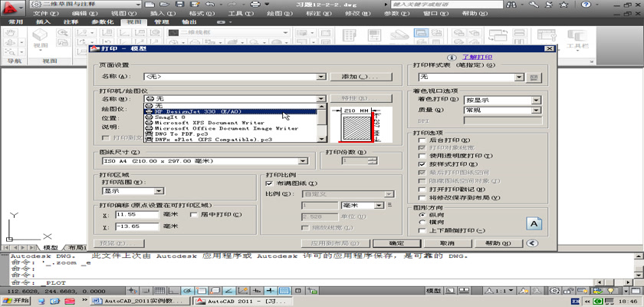Click the Save disk icon in quick access toolbar
This screenshot has height=307, width=644.
179,5
